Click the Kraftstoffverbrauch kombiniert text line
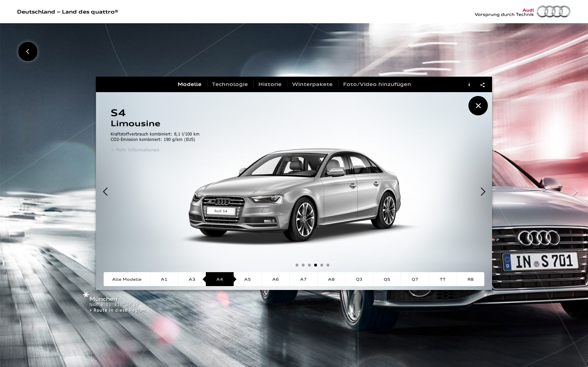This screenshot has width=588, height=367. 155,134
